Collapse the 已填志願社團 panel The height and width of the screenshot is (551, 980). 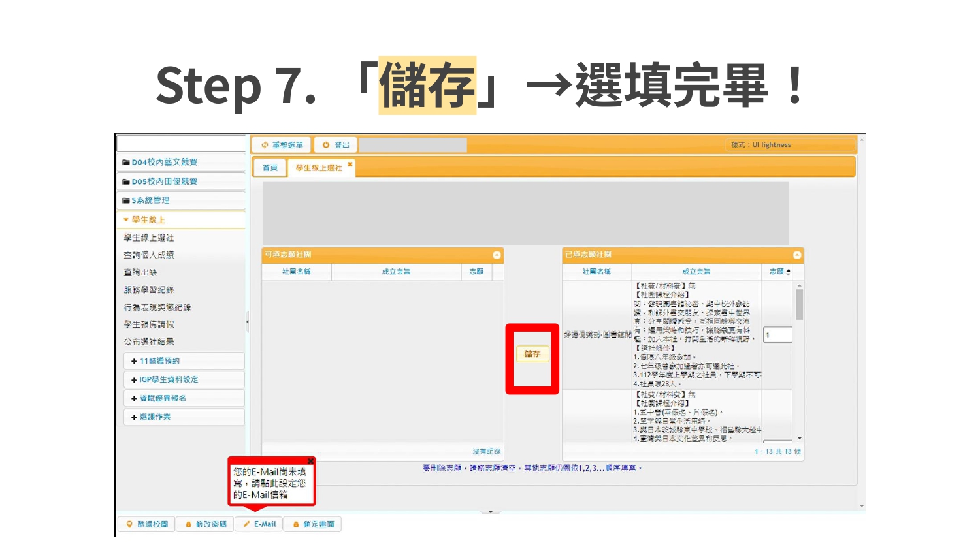click(797, 255)
